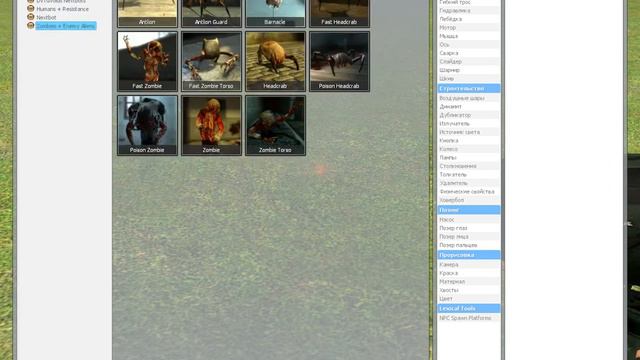This screenshot has width=640, height=360.
Task: Collapse the Прорисовка tools section
Action: [x=469, y=255]
